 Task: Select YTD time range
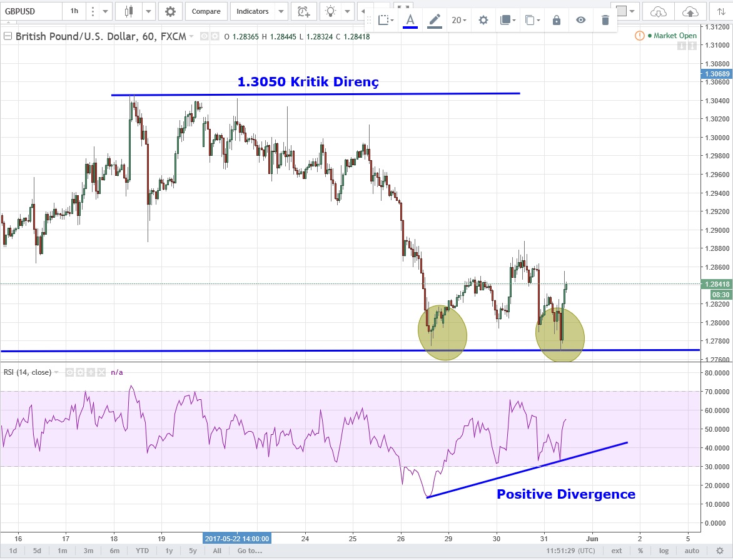142,551
